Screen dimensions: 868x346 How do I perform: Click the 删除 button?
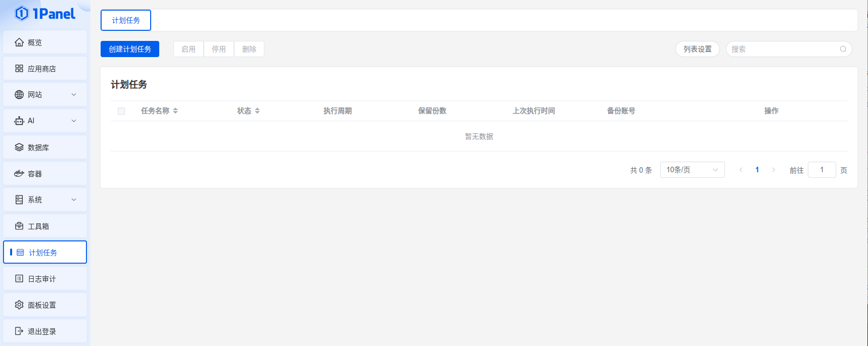249,49
